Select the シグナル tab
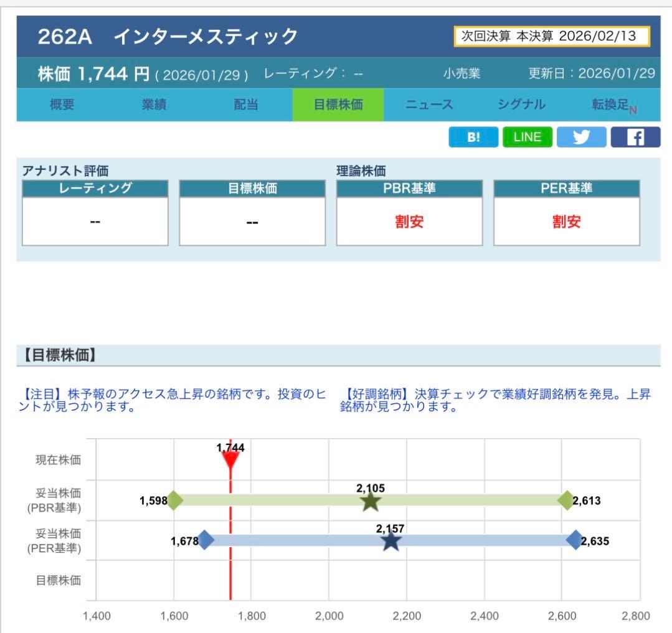Image resolution: width=672 pixels, height=633 pixels. coord(522,105)
